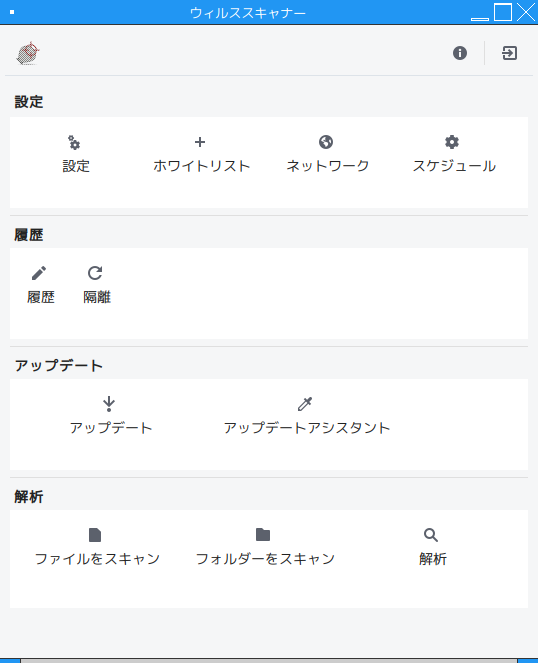Screen dimensions: 538x663
Task: Click the フォルダーをスキャン text label
Action: tap(265, 559)
